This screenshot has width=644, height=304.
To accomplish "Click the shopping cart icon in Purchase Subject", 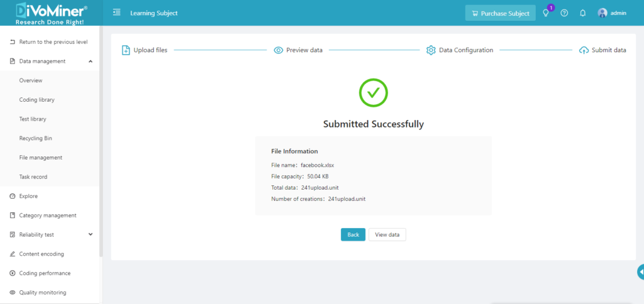I will point(475,13).
